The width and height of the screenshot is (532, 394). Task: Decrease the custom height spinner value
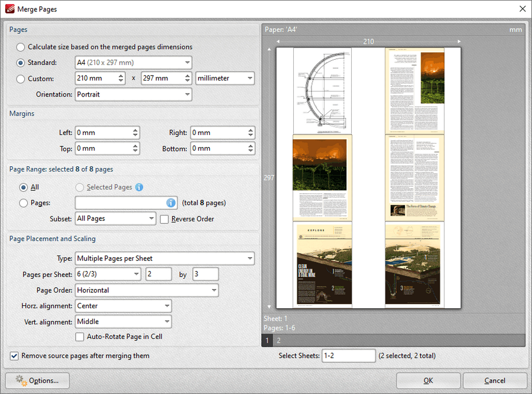coord(187,81)
